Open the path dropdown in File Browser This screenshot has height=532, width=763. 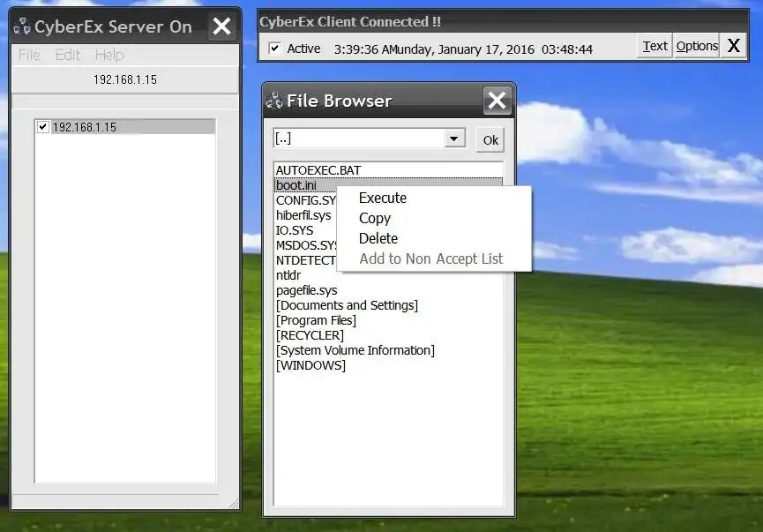coord(454,139)
